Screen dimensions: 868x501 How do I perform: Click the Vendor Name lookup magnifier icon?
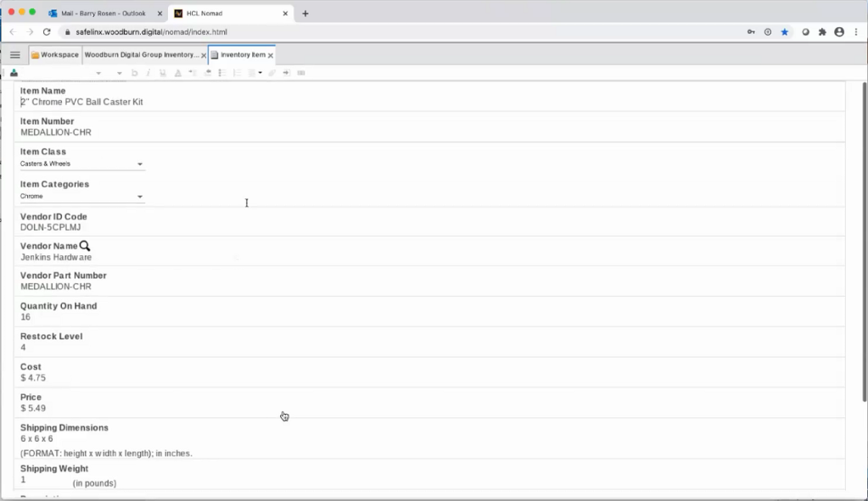85,246
